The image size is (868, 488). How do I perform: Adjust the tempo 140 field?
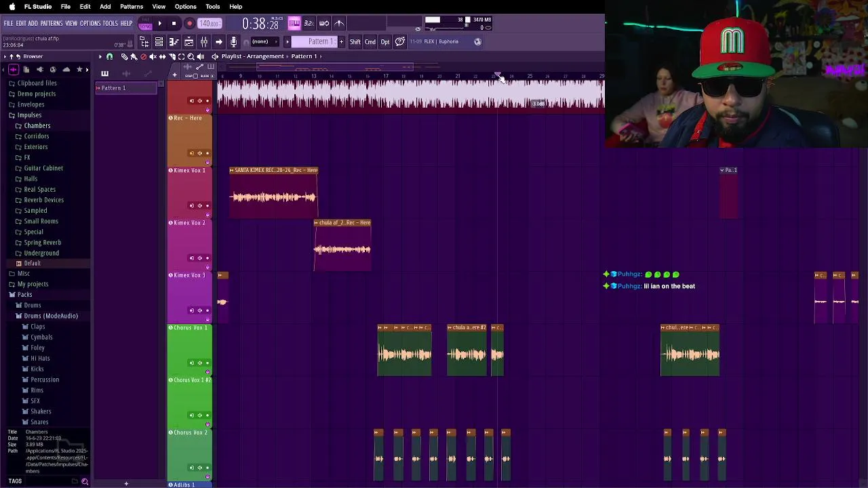[210, 23]
